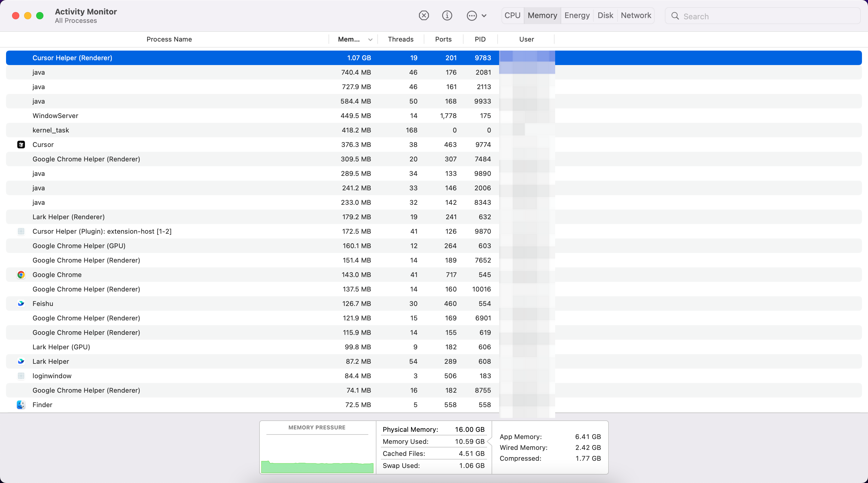Click into the Search field

[x=763, y=16]
